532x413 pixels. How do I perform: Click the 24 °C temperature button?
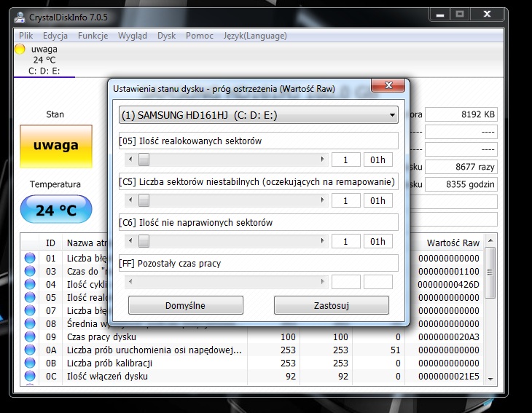pos(56,210)
